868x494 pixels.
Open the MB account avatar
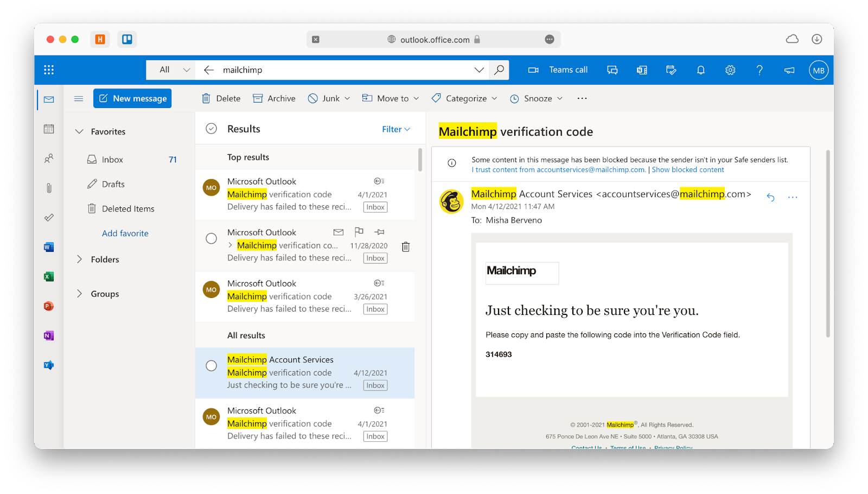pos(819,70)
